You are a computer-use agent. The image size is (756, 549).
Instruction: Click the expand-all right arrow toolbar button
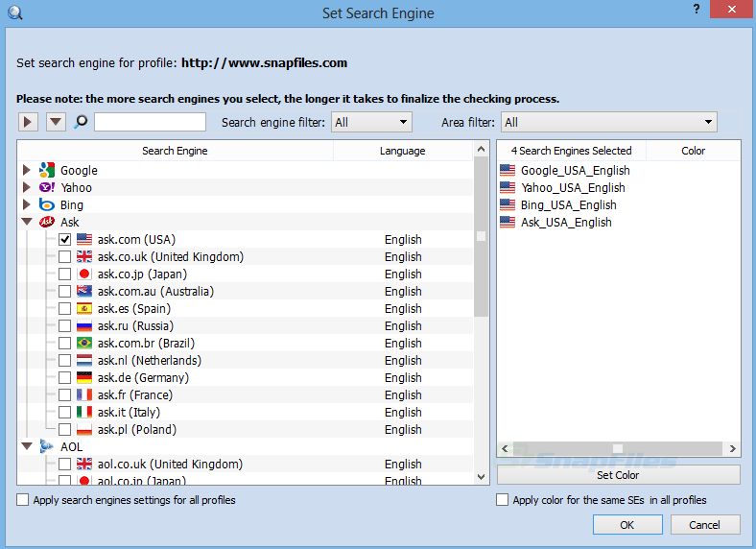(x=28, y=122)
